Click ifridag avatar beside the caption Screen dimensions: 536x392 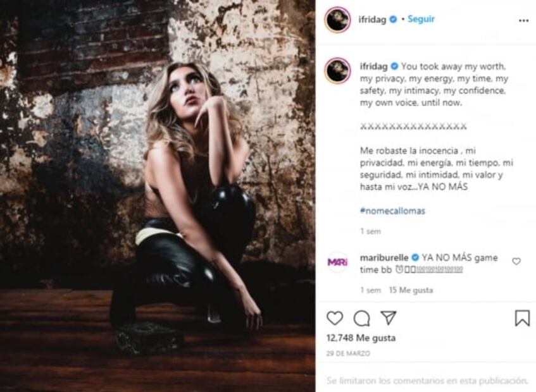click(337, 71)
